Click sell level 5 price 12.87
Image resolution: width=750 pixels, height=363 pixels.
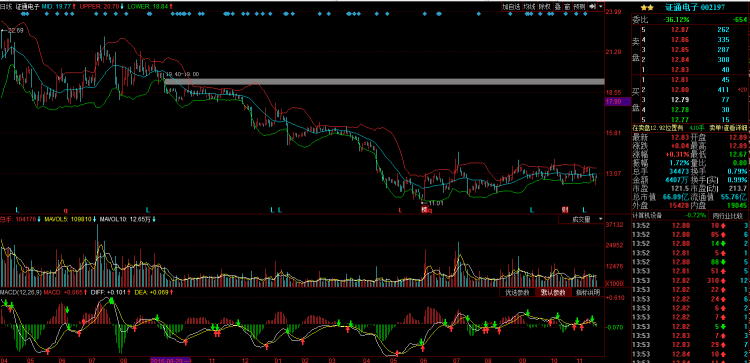[679, 29]
